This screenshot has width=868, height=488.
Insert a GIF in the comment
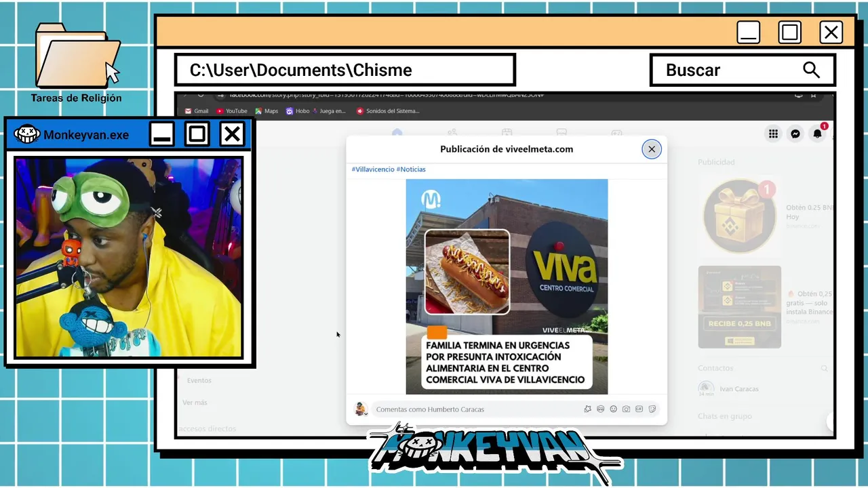(x=639, y=409)
